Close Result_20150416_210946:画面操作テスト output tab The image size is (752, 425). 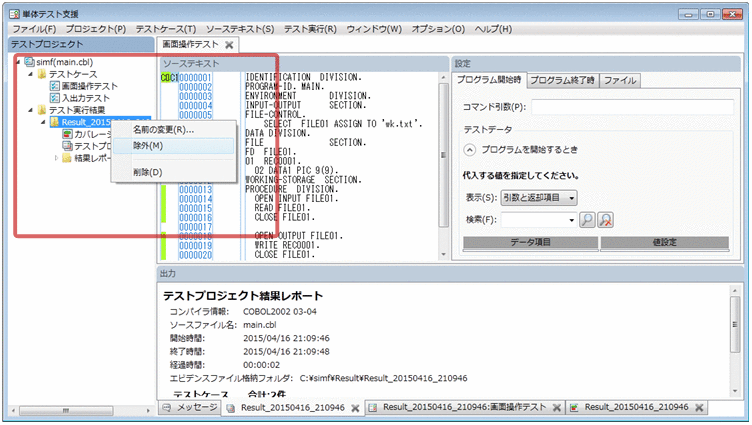pos(557,408)
